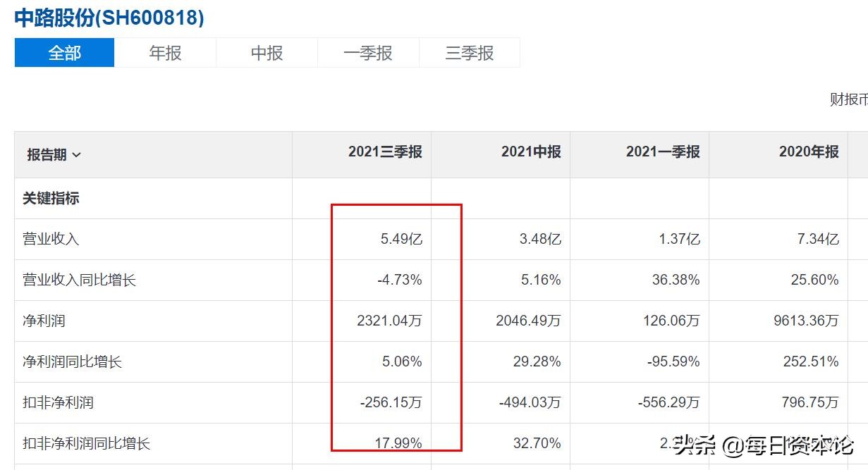Viewport: 868px width, 470px height.
Task: Click the 净利润 row label
Action: [x=44, y=321]
